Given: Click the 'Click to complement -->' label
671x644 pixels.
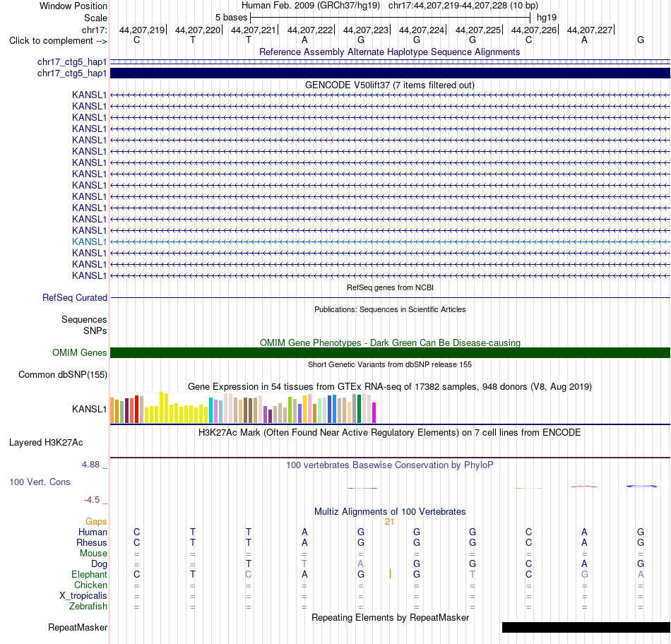Looking at the screenshot, I should point(58,41).
